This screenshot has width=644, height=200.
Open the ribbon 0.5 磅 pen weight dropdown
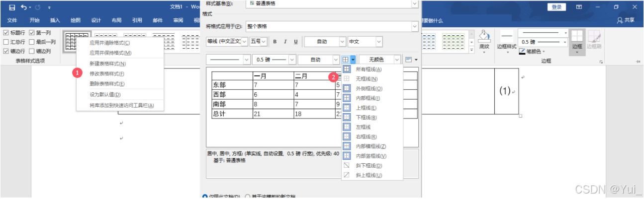click(x=565, y=42)
